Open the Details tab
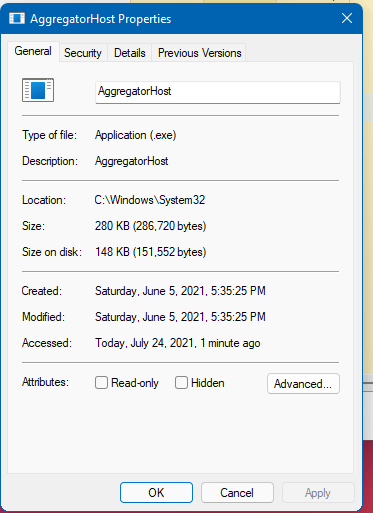This screenshot has height=513, width=373. click(x=130, y=53)
